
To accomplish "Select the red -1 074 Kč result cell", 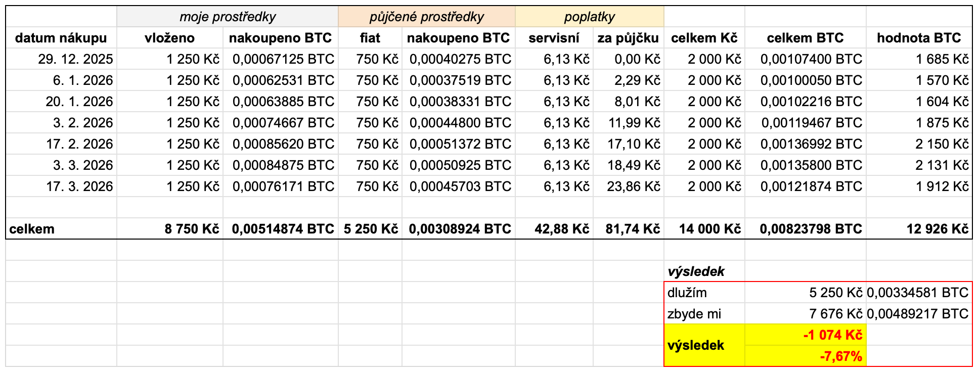I will click(x=806, y=335).
